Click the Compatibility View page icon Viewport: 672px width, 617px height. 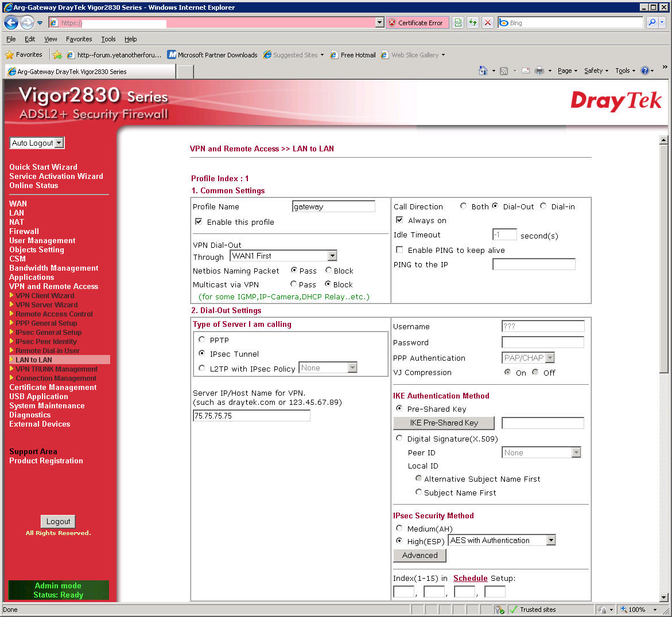(458, 23)
